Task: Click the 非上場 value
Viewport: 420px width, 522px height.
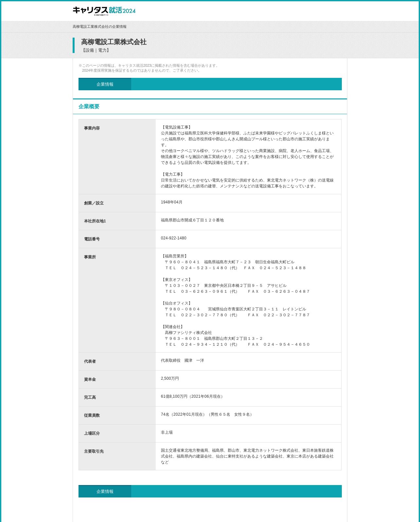Action: click(x=167, y=432)
